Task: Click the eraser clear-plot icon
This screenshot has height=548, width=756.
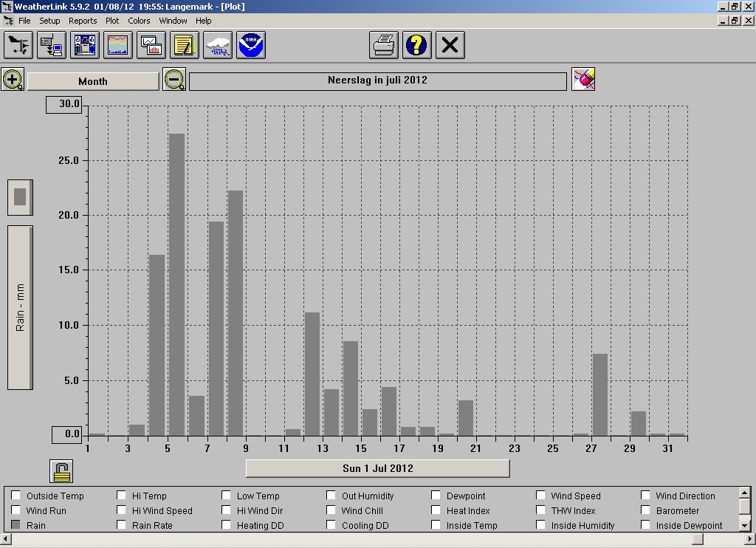Action: point(583,79)
